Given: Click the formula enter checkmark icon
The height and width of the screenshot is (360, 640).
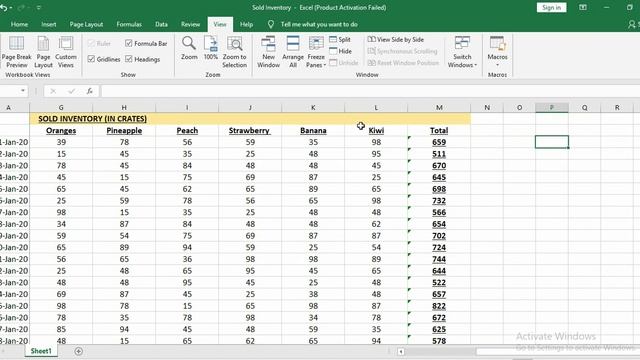Looking at the screenshot, I should [x=71, y=91].
